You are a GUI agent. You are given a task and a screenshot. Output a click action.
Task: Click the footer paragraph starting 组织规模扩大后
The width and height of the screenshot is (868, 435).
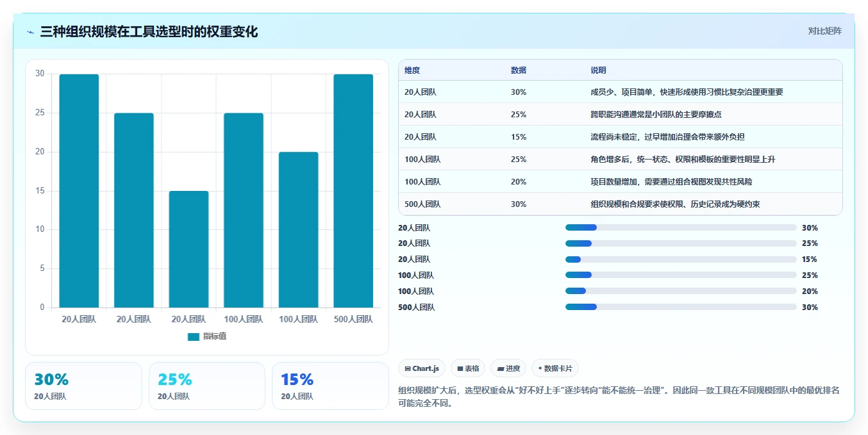[x=619, y=397]
